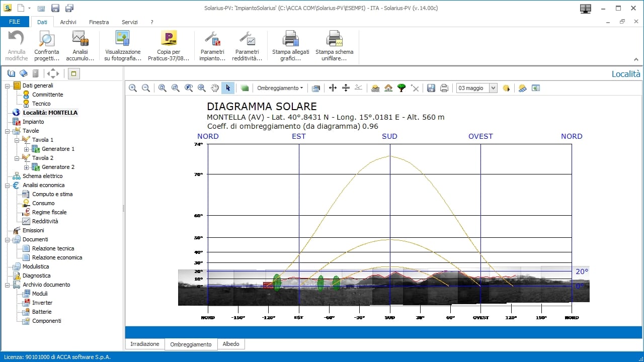
Task: Click the open book icon in the tree toolbar
Action: pos(11,73)
